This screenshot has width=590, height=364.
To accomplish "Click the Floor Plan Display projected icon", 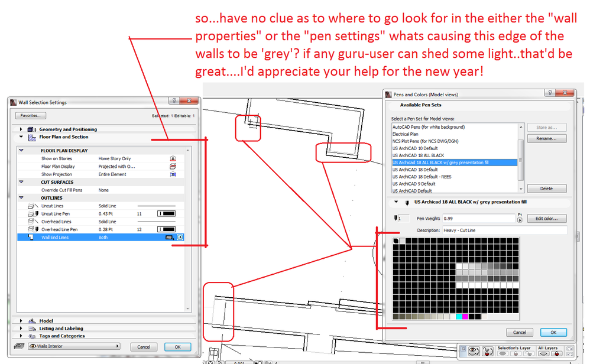I will click(173, 166).
